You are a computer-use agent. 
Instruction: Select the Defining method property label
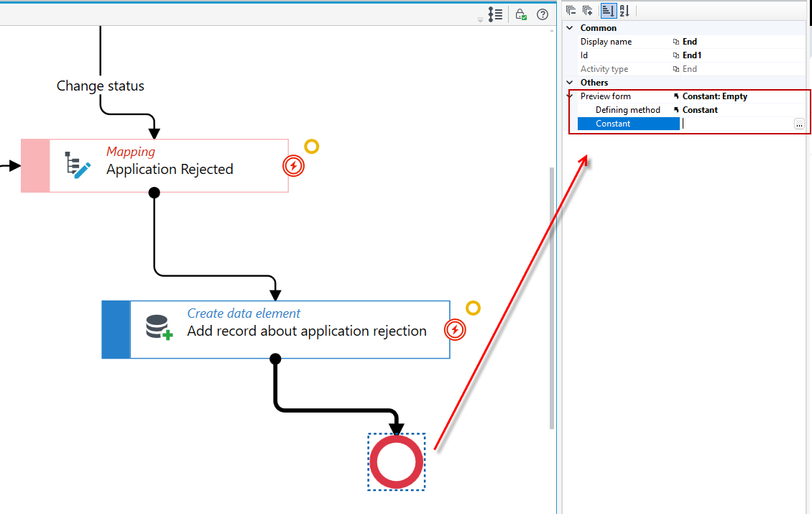tap(627, 110)
